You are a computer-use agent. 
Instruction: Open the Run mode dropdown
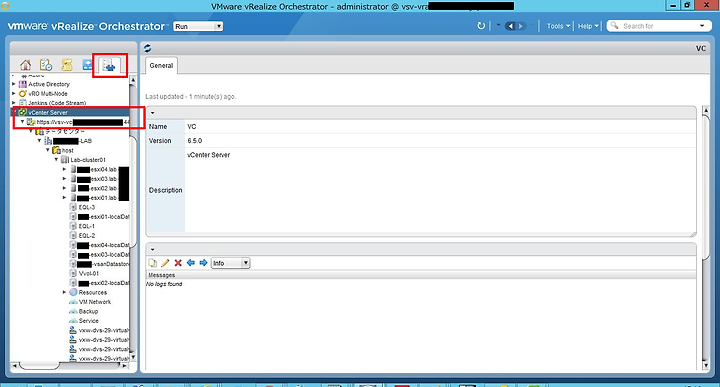(x=198, y=26)
